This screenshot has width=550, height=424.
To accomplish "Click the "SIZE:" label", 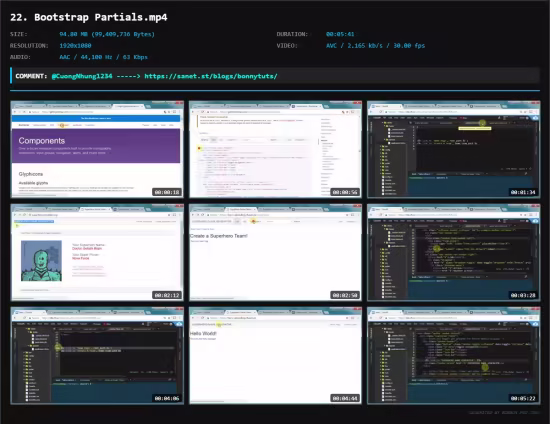I will (19, 34).
